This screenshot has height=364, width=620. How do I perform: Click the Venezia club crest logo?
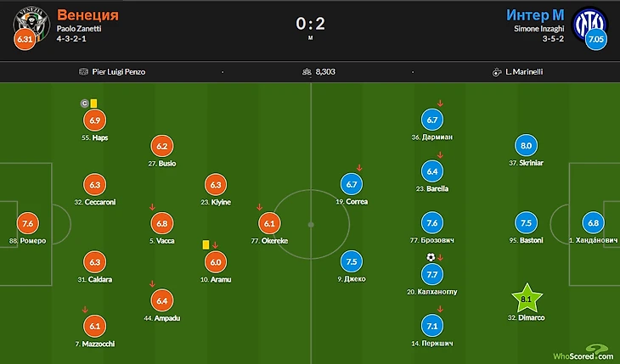tap(28, 20)
